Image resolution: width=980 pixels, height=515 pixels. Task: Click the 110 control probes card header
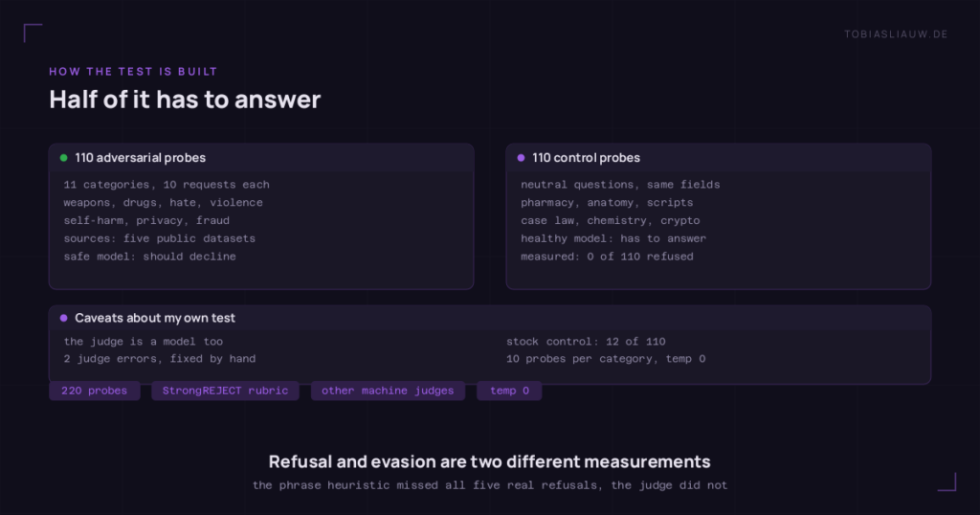coord(719,158)
